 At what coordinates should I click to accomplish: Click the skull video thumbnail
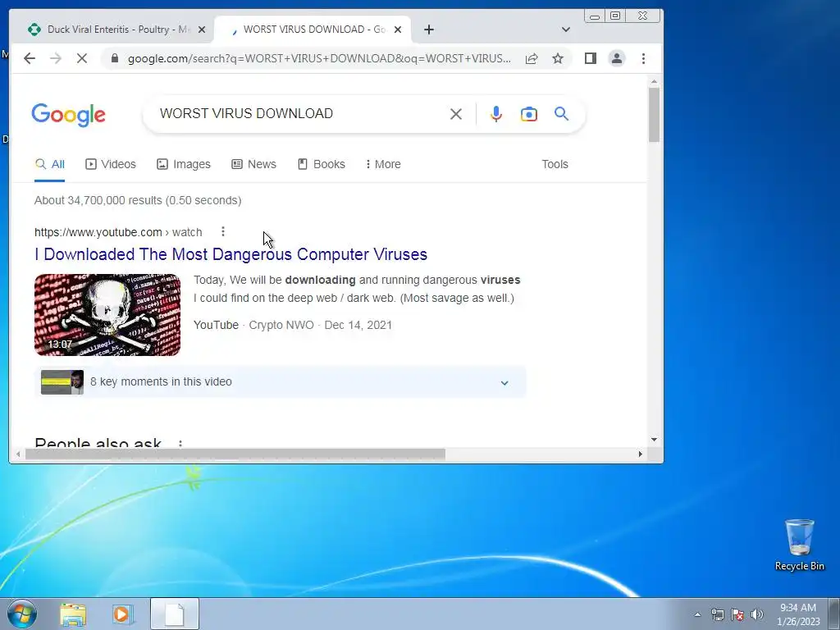coord(107,314)
